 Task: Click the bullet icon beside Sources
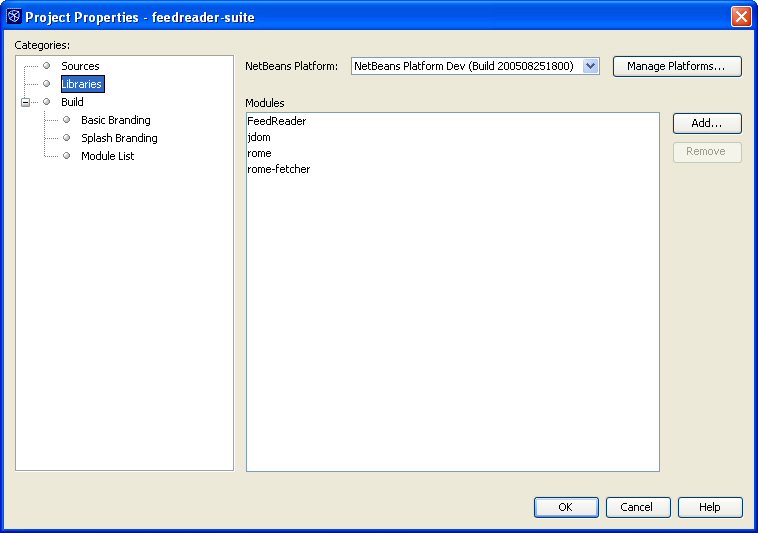46,65
